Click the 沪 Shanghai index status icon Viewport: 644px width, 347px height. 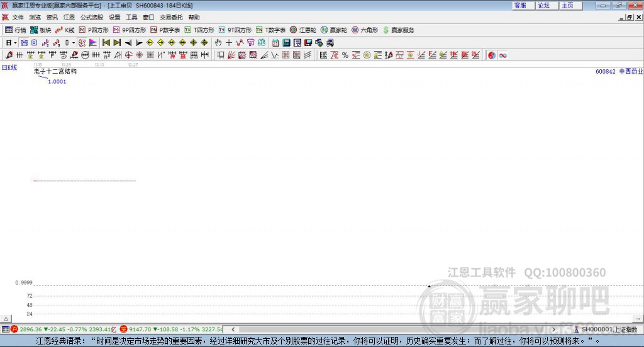point(14,329)
